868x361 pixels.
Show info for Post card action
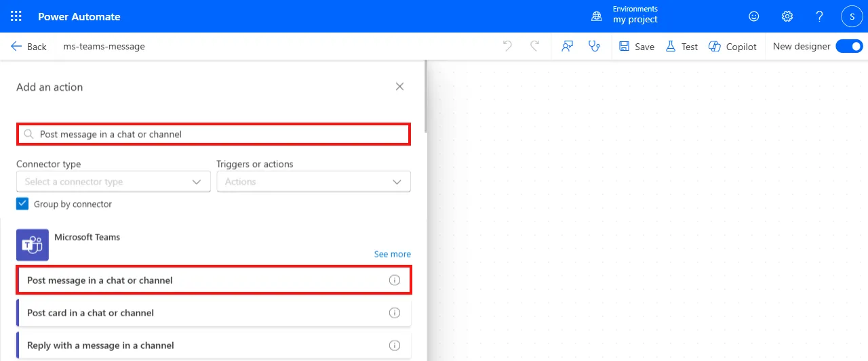coord(395,313)
